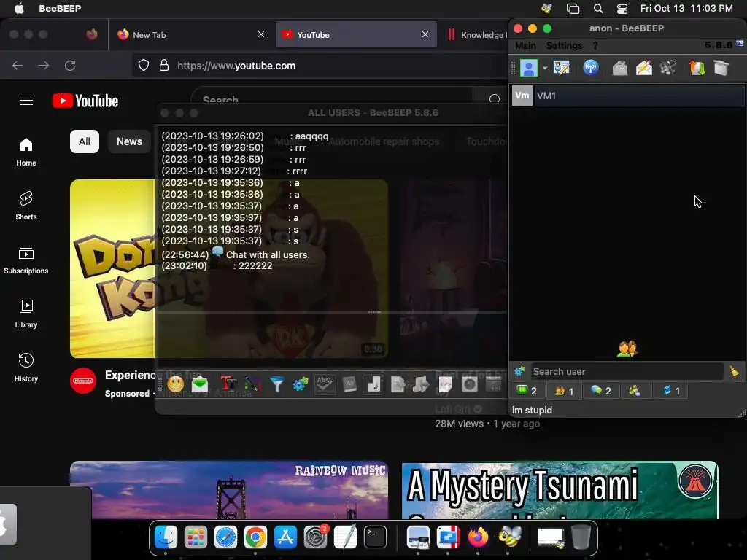This screenshot has height=560, width=747.
Task: Switch to the blue book tab showing 1
Action: [672, 391]
